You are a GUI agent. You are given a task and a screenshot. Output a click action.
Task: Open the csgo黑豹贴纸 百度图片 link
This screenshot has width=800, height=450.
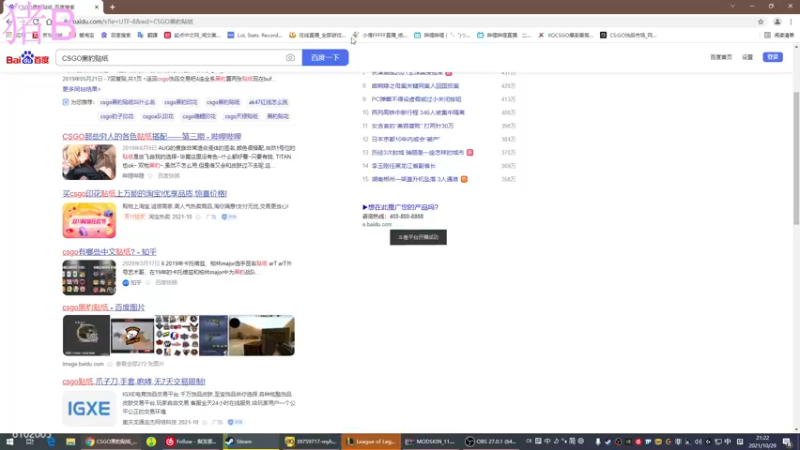[104, 307]
